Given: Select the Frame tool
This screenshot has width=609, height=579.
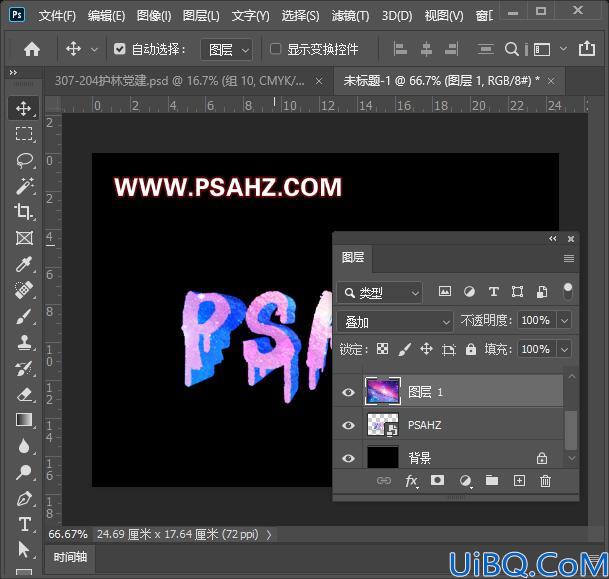Looking at the screenshot, I should [24, 238].
